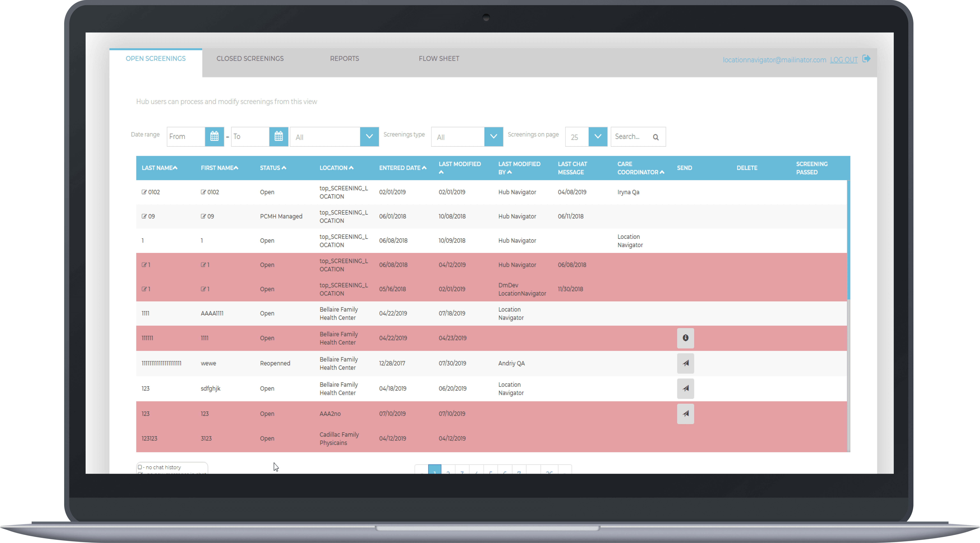The image size is (980, 543).
Task: Sort table by Location arrow
Action: pyautogui.click(x=351, y=168)
